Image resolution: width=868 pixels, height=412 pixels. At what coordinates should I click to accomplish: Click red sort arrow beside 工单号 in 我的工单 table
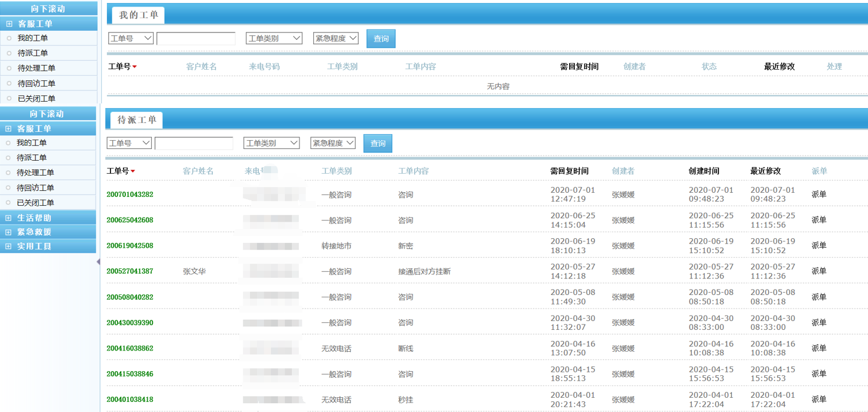click(x=135, y=67)
